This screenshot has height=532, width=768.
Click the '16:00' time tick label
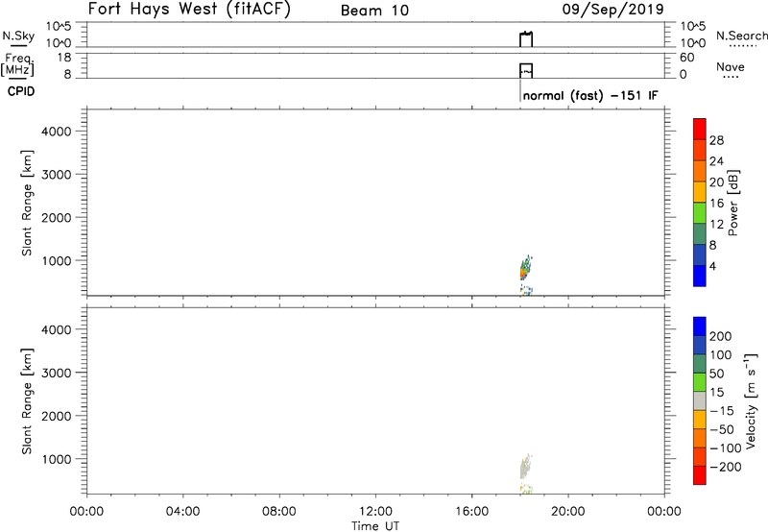pos(471,512)
